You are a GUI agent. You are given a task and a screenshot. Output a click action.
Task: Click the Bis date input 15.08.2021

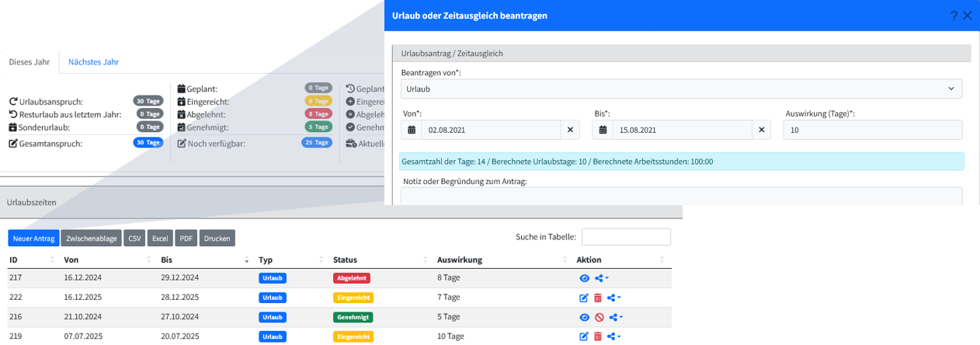pos(682,130)
